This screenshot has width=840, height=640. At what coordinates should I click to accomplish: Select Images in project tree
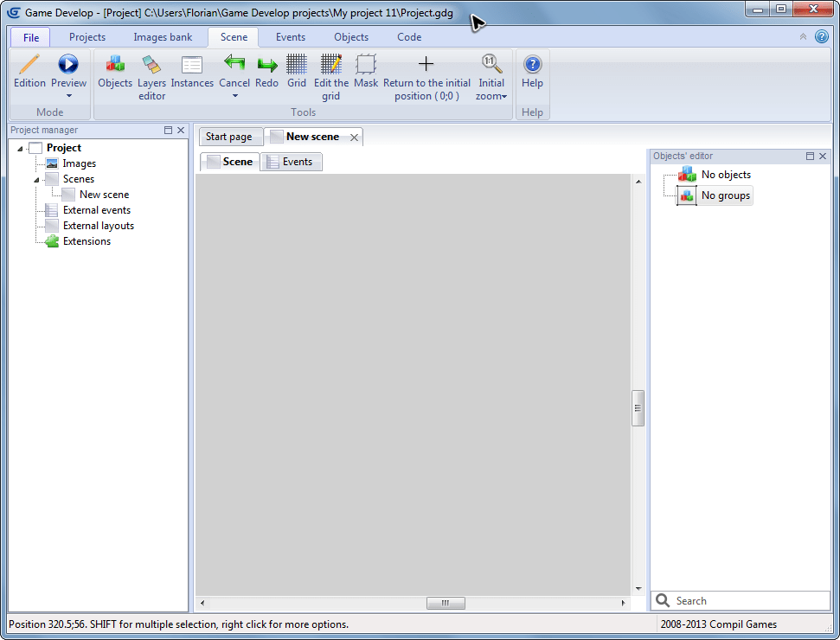[79, 163]
